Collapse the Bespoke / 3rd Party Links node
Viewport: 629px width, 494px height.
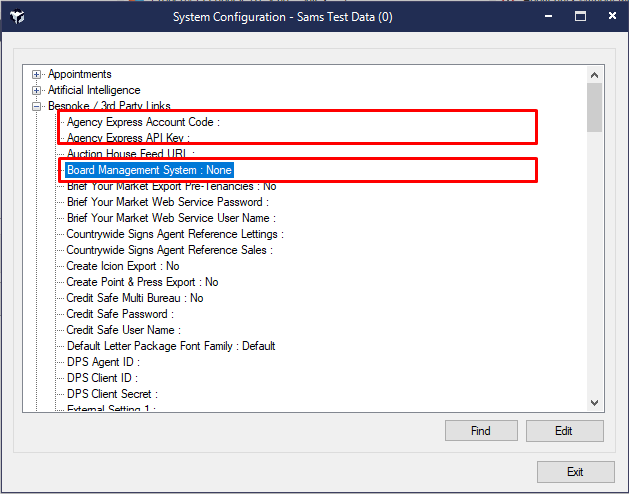37,106
